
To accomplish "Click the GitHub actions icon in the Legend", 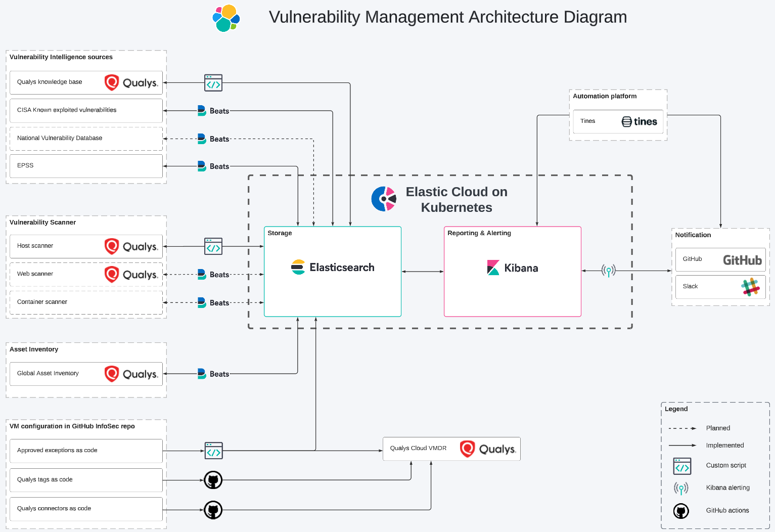I will point(681,511).
